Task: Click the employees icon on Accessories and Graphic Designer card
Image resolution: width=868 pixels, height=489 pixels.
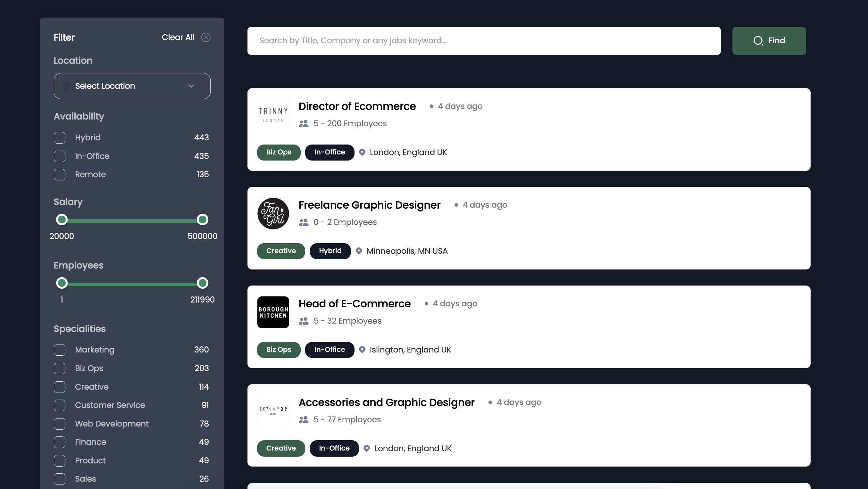Action: [x=304, y=420]
